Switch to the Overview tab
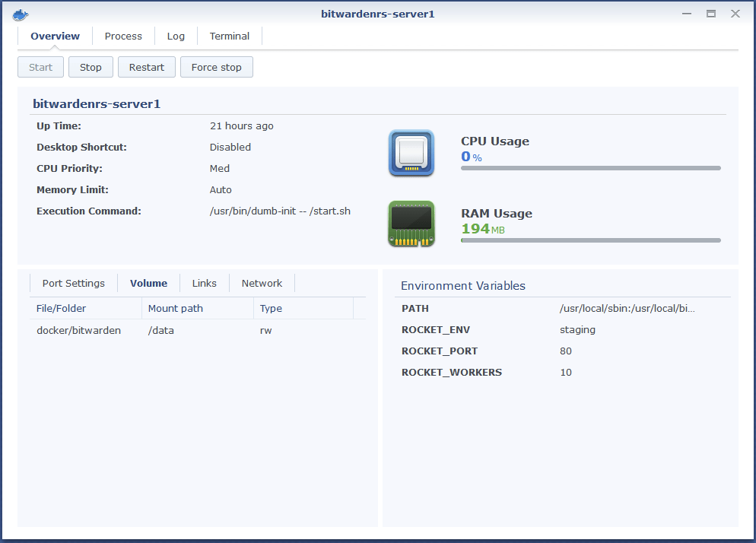Screen dimensions: 756x543 (55, 37)
